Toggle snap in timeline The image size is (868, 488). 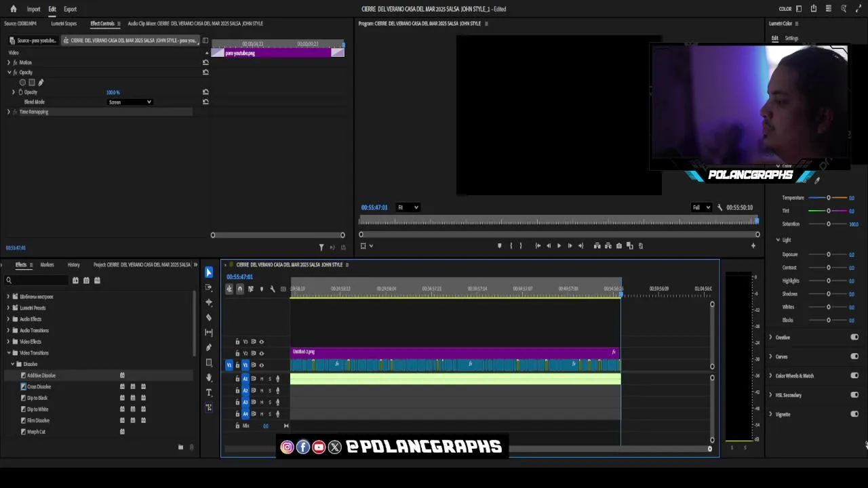[239, 289]
